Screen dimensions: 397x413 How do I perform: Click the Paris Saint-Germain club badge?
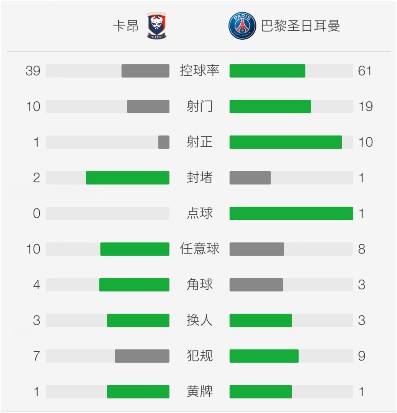coord(242,26)
